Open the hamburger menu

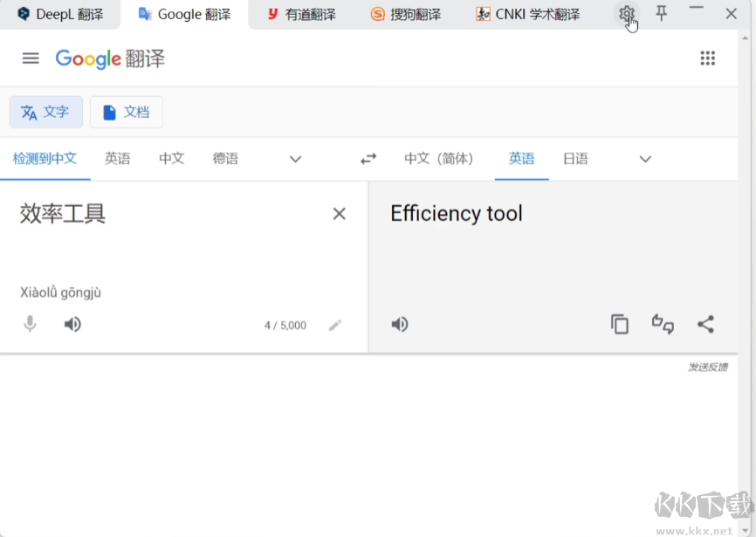[x=30, y=59]
